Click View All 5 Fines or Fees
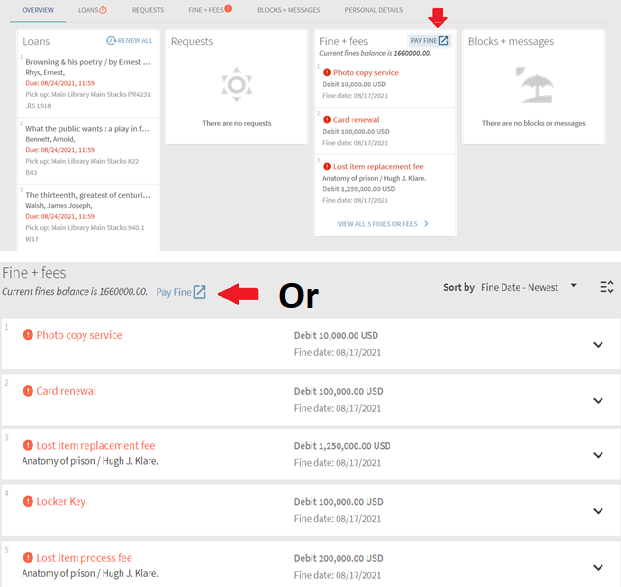This screenshot has width=621, height=587. (x=383, y=224)
